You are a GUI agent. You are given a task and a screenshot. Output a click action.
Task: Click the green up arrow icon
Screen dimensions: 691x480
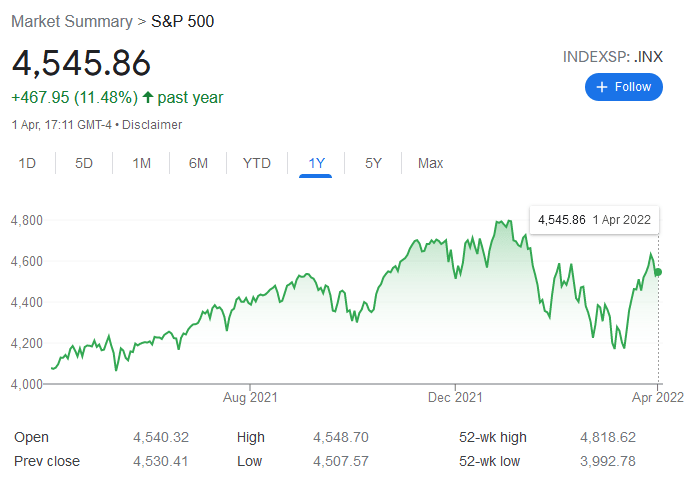(x=148, y=97)
